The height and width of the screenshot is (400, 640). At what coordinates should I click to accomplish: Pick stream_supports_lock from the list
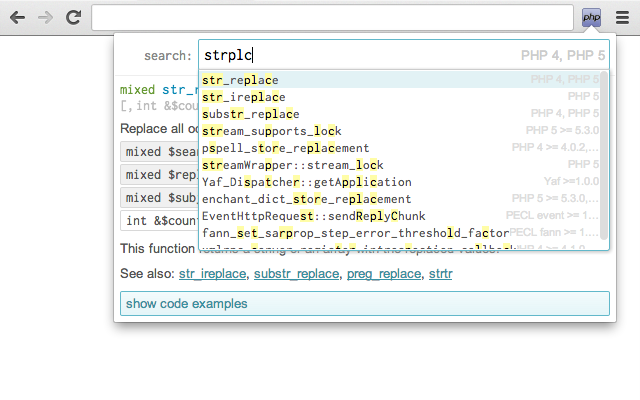400,131
